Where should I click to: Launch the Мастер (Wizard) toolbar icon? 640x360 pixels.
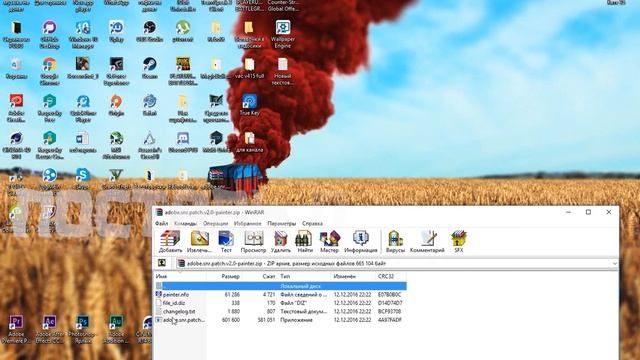(x=329, y=241)
